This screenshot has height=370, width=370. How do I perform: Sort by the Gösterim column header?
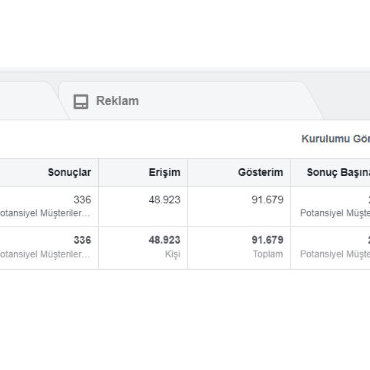pos(260,172)
